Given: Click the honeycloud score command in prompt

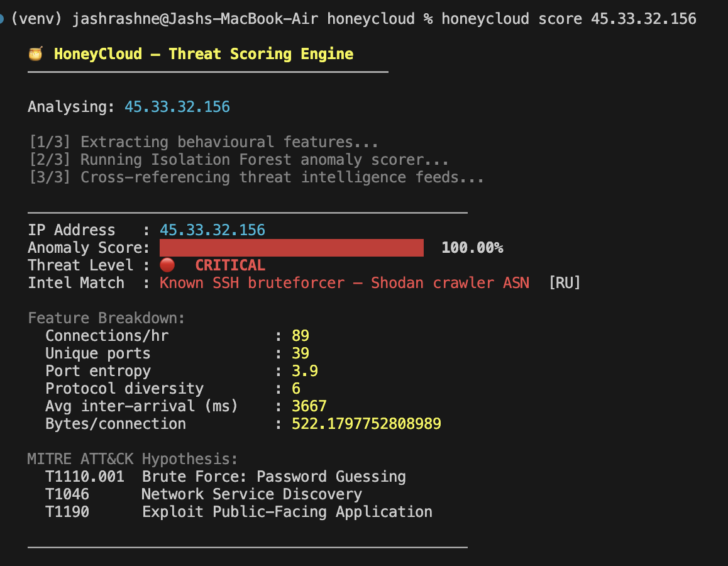Looking at the screenshot, I should (569, 19).
